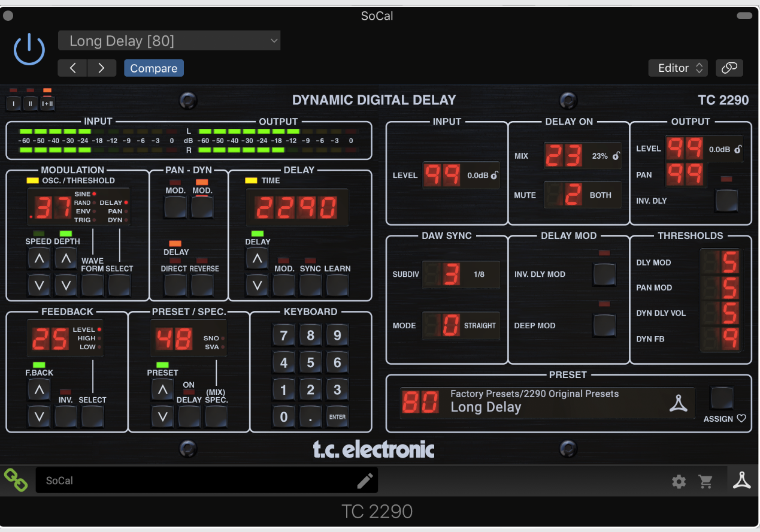Decrease modulation Speed with down arrow
The width and height of the screenshot is (760, 532).
point(39,285)
